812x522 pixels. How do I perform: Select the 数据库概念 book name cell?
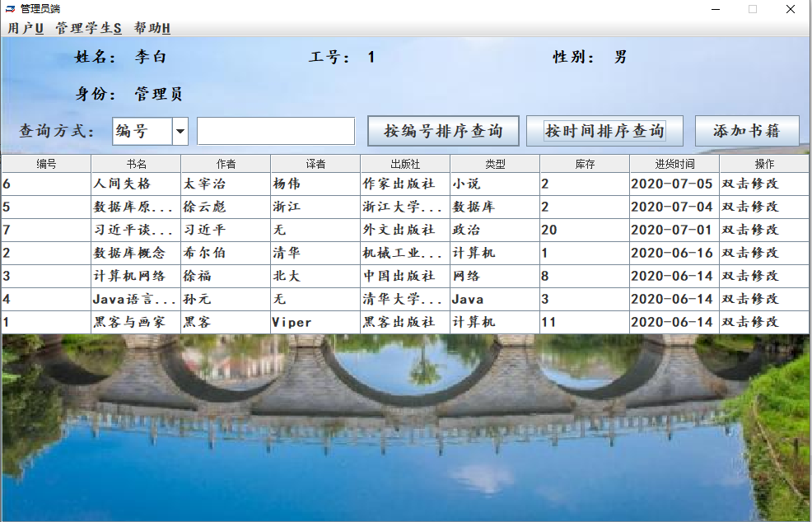tap(136, 254)
